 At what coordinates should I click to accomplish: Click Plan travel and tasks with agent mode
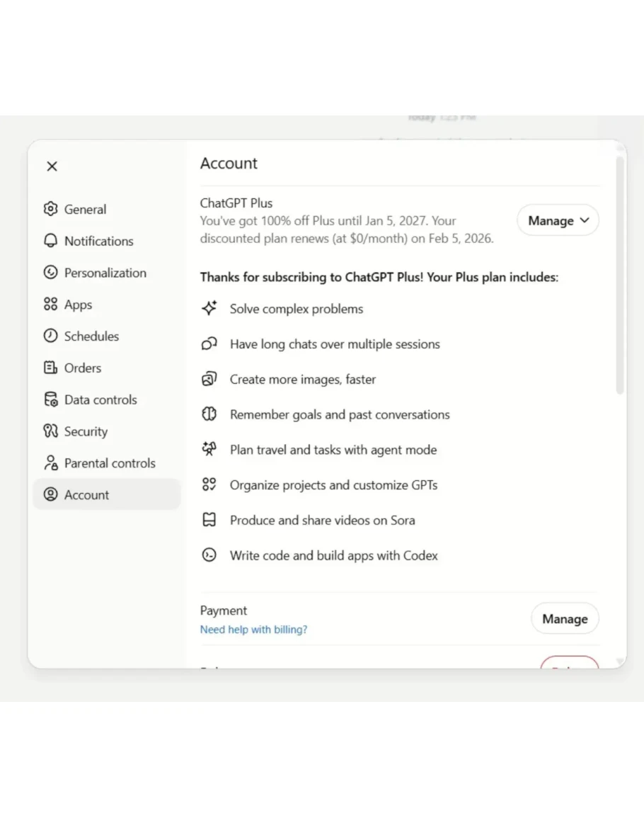[x=333, y=450]
